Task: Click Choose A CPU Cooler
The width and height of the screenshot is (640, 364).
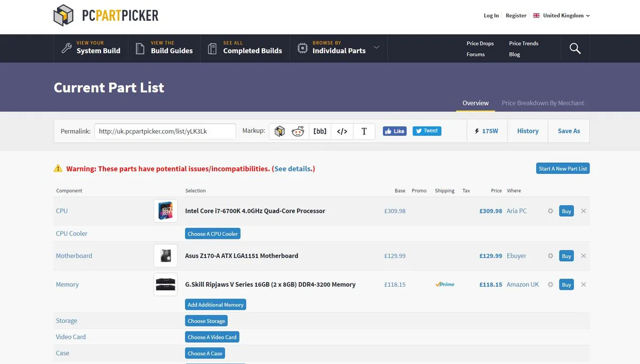Action: coord(213,233)
